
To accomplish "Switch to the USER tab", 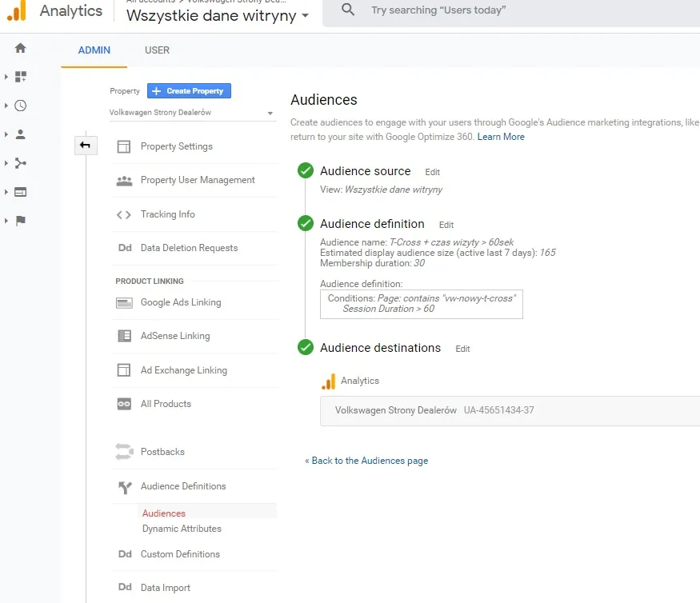I will (157, 50).
